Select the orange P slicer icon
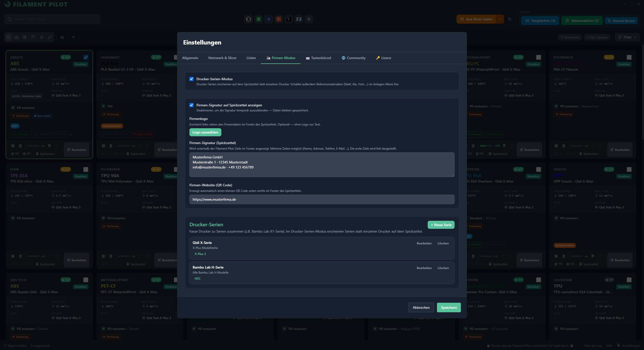The height and width of the screenshot is (350, 644). 279,19
